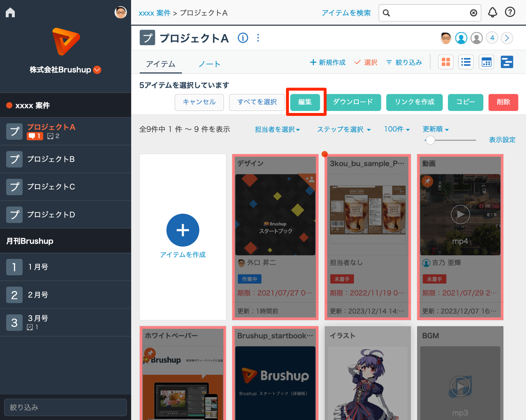The image size is (526, 420).
Task: Toggle selection of デザイン item card
Action: [275, 237]
